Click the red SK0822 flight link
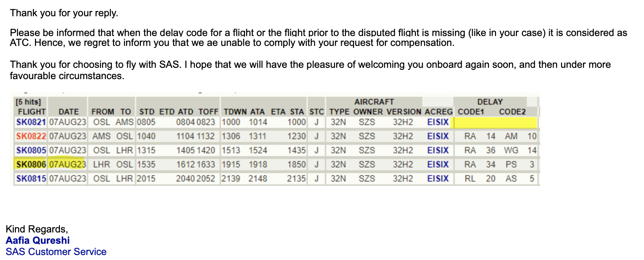This screenshot has width=644, height=260. [31, 136]
